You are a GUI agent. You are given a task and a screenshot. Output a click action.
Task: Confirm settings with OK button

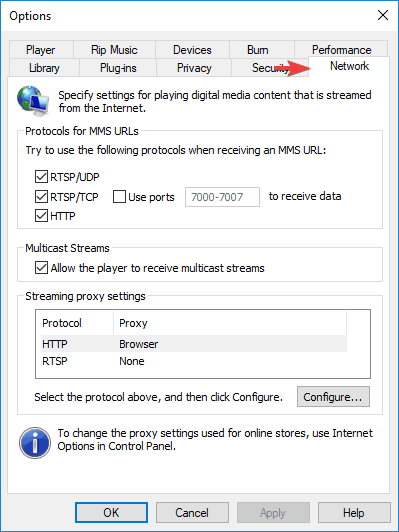click(111, 513)
